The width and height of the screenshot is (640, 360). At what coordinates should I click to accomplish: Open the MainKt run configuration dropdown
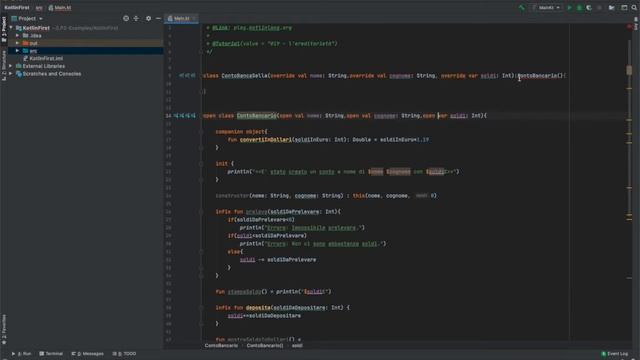tap(547, 7)
